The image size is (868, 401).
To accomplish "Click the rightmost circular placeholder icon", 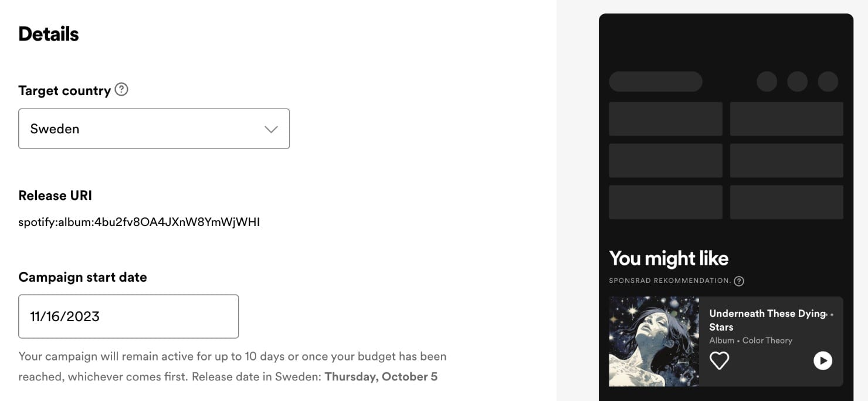I will point(828,82).
